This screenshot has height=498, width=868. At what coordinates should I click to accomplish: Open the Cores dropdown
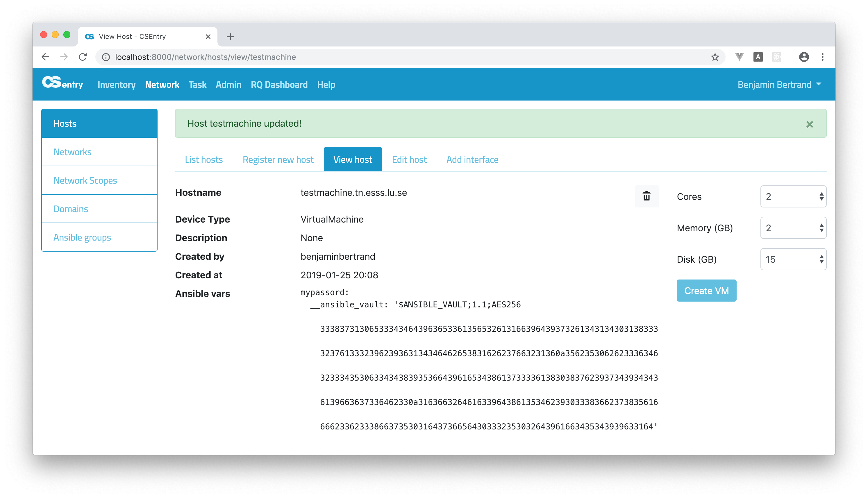tap(793, 197)
